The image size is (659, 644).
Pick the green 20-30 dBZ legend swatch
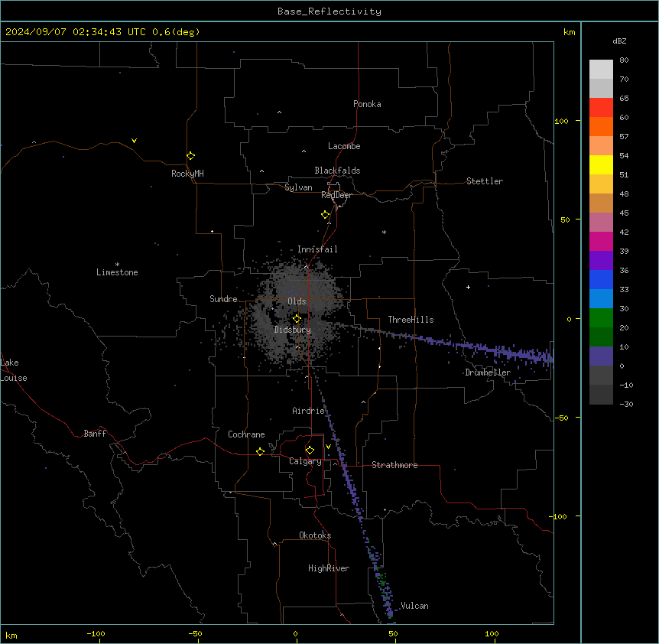point(601,318)
